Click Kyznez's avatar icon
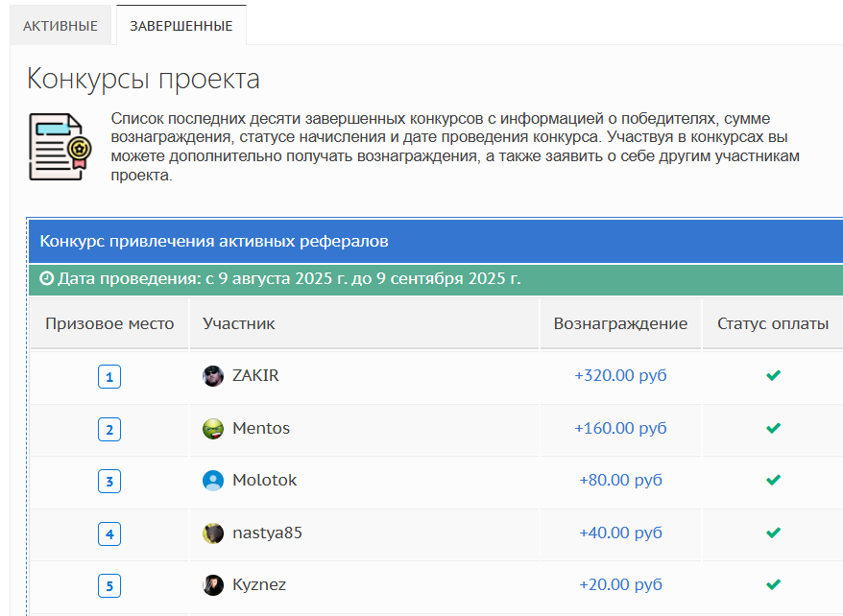The width and height of the screenshot is (843, 616). pos(213,584)
